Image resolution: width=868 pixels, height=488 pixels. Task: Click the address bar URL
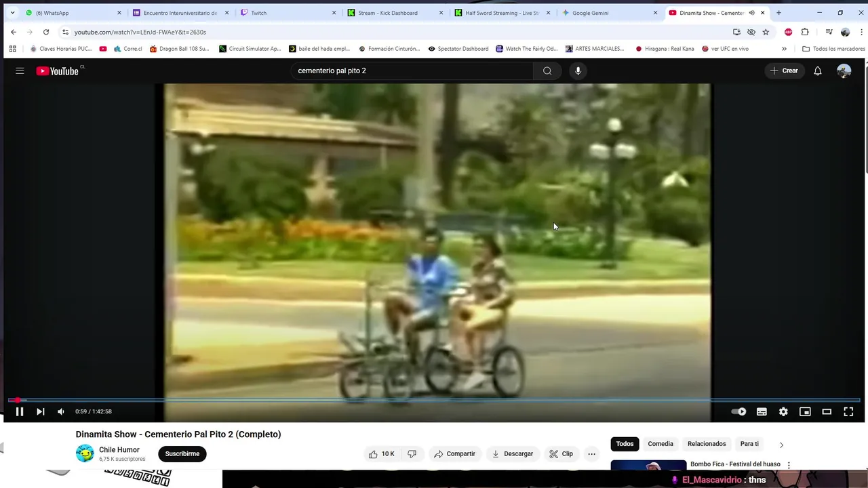[x=140, y=32]
